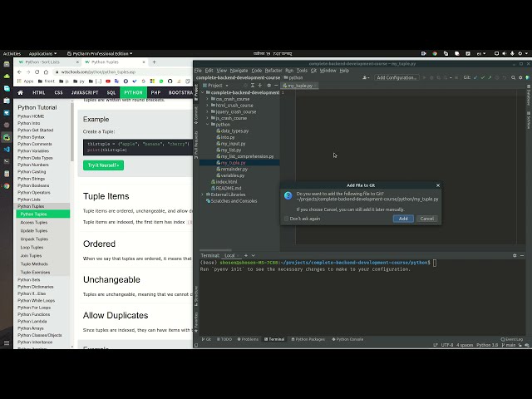
Task: Open the PyCharm File menu
Action: click(198, 71)
